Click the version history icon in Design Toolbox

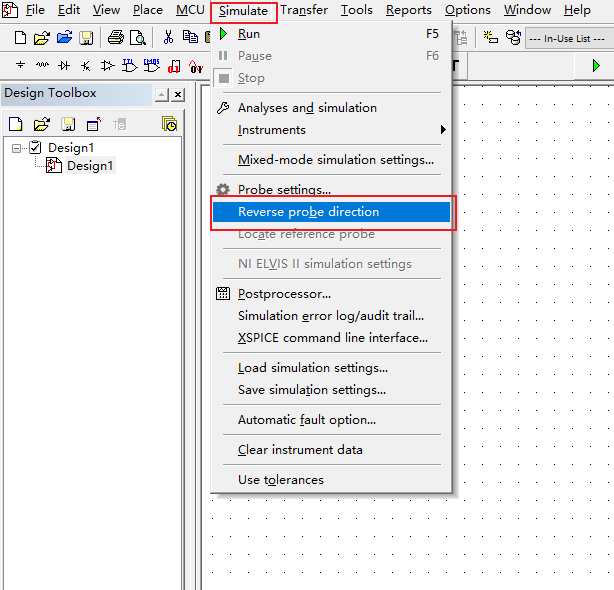[170, 124]
